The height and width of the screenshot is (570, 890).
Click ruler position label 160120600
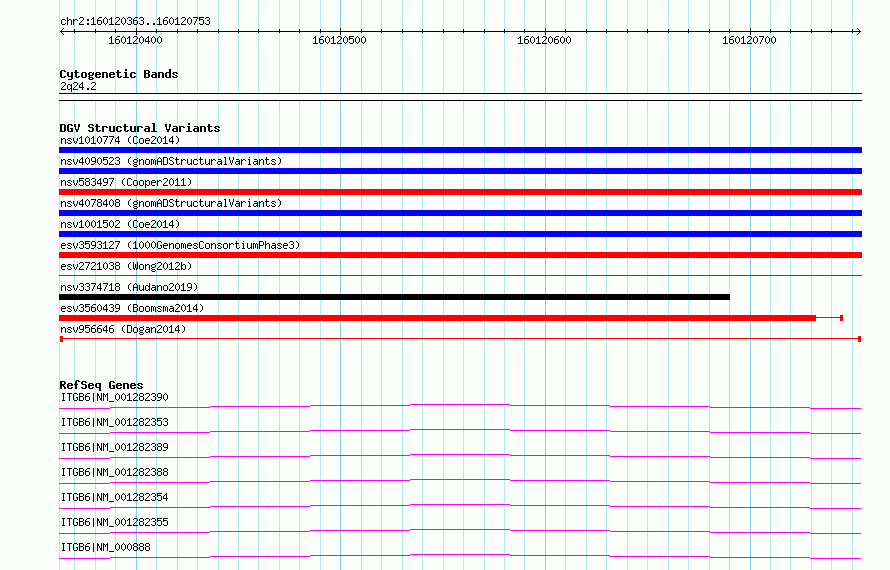point(544,40)
